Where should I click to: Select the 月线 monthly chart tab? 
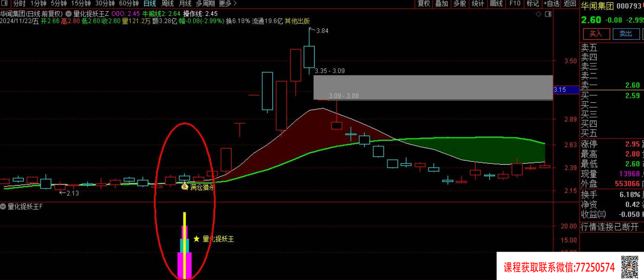click(185, 3)
